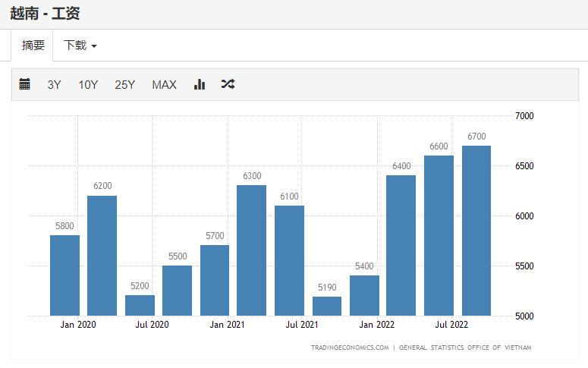Open the TRADINGECONOMICS.COM source link
The width and height of the screenshot is (588, 368).
[349, 348]
